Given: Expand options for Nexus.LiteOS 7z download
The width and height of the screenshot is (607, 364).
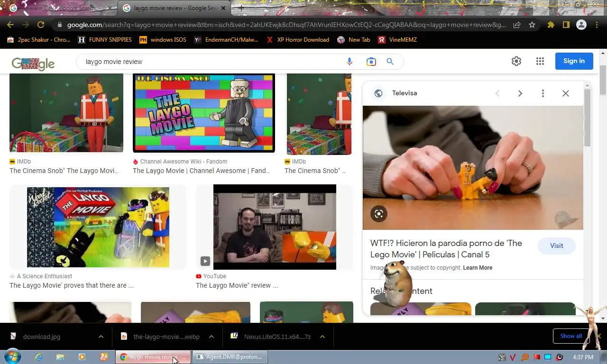Looking at the screenshot, I should click(x=322, y=337).
